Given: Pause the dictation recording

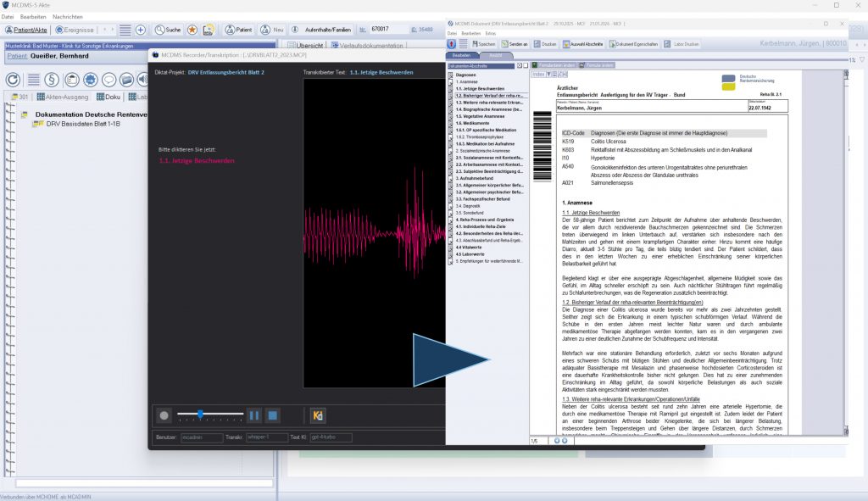Looking at the screenshot, I should [x=253, y=415].
